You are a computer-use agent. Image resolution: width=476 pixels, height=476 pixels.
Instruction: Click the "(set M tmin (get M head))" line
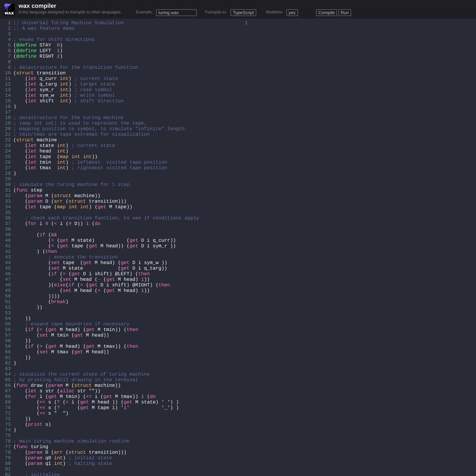[x=73, y=335]
